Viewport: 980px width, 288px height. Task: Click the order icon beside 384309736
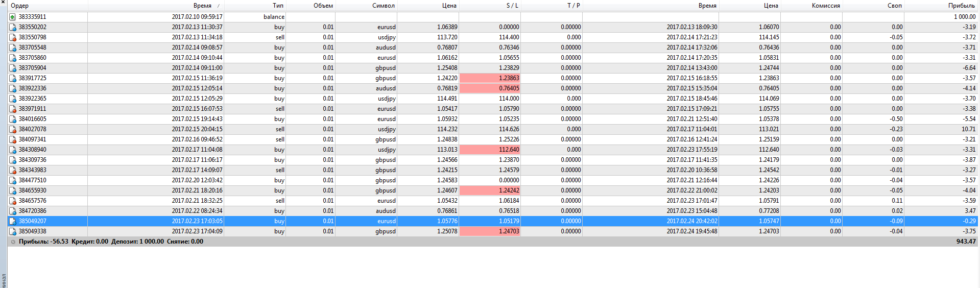[x=12, y=160]
